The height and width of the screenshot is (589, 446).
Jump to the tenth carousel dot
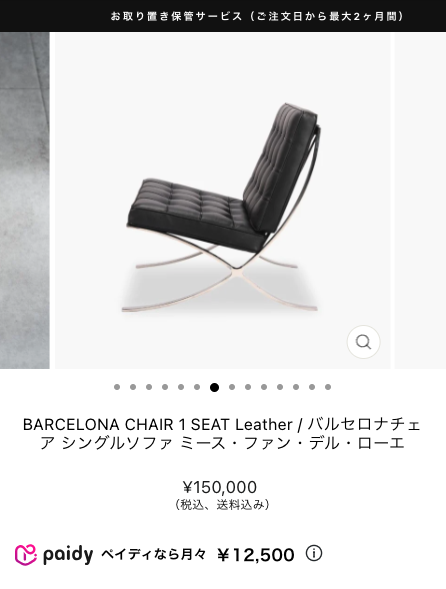pyautogui.click(x=264, y=387)
